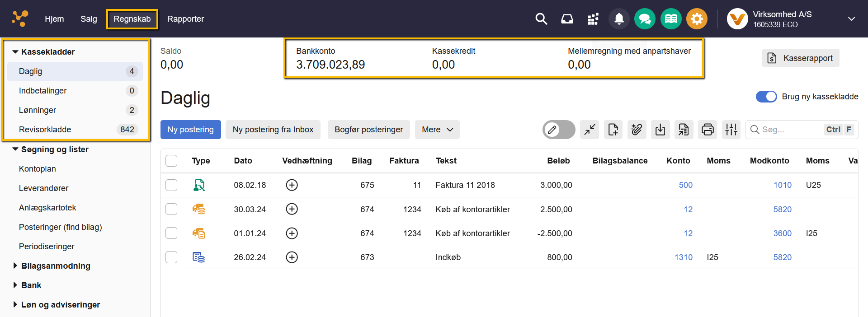Open the orange settings gear icon
Screen dimensions: 868x317
(x=697, y=19)
